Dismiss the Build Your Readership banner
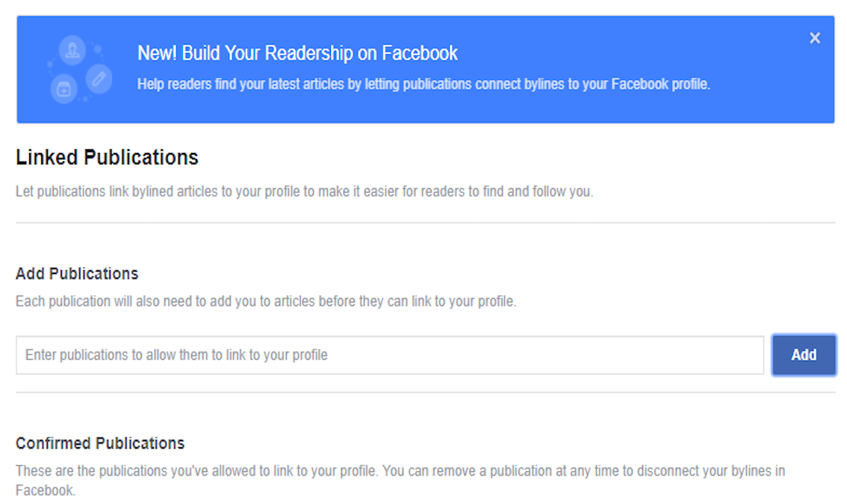The width and height of the screenshot is (847, 504). coord(814,38)
